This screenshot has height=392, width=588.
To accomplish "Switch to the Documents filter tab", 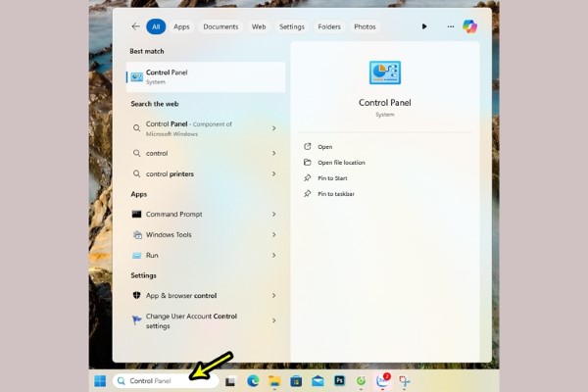I will click(220, 26).
